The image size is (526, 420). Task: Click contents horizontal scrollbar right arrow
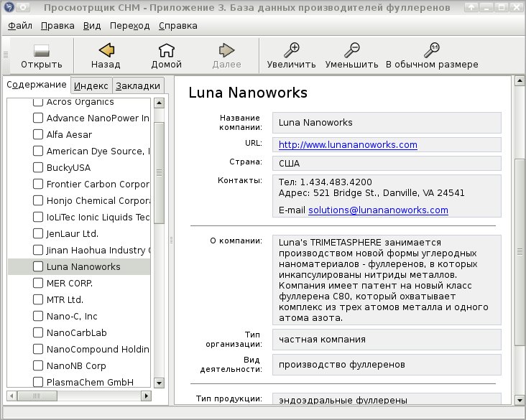tap(146, 396)
